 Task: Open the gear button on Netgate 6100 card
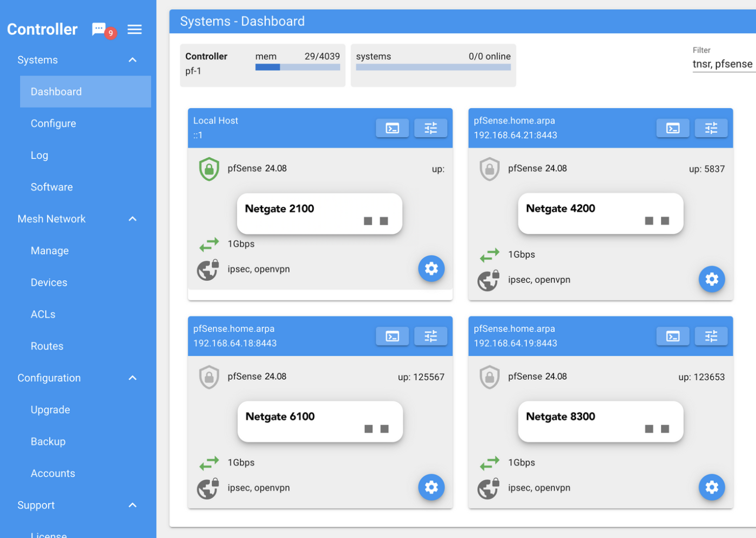tap(431, 487)
